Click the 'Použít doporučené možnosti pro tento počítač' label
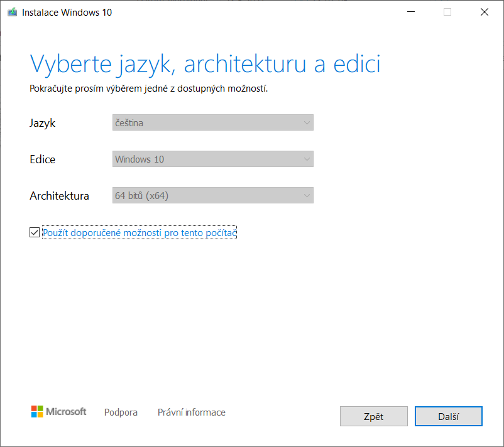Viewport: 504px width, 447px height. coord(140,233)
